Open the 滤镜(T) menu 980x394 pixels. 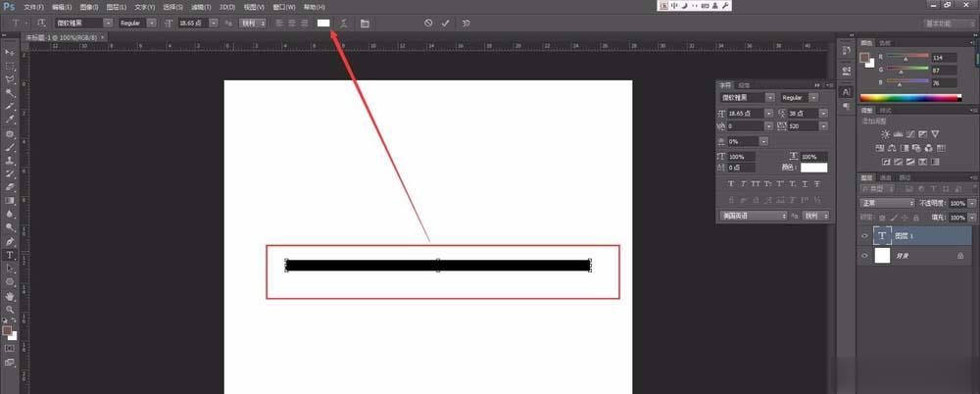coord(201,7)
